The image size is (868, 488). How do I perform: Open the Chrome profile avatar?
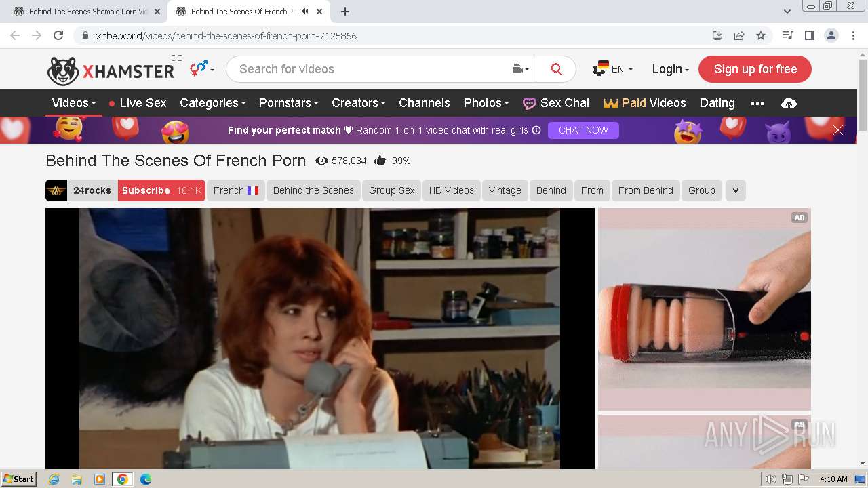point(831,35)
